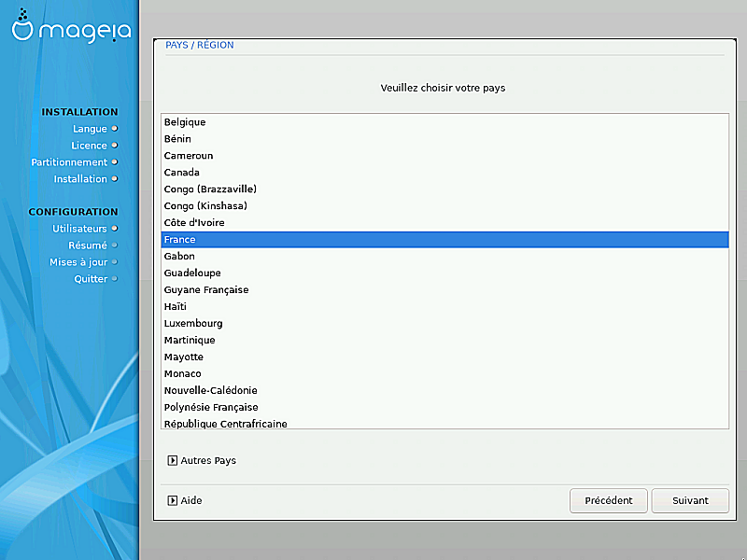Click the Partitionnement step bullet
This screenshot has width=747, height=560.
point(115,162)
